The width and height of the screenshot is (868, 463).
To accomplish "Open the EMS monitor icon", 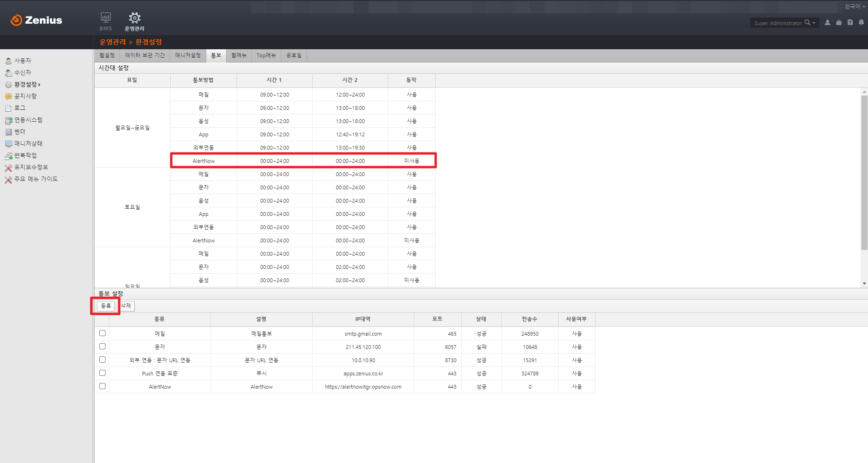I will click(x=105, y=20).
